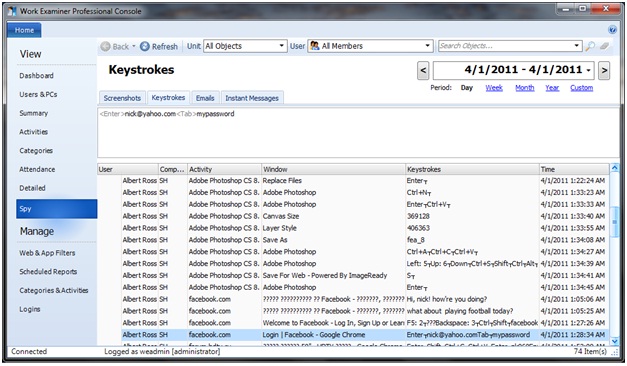Screen dimensions: 627x366
Task: Click the table scrollbar up arrow
Action: (615, 168)
